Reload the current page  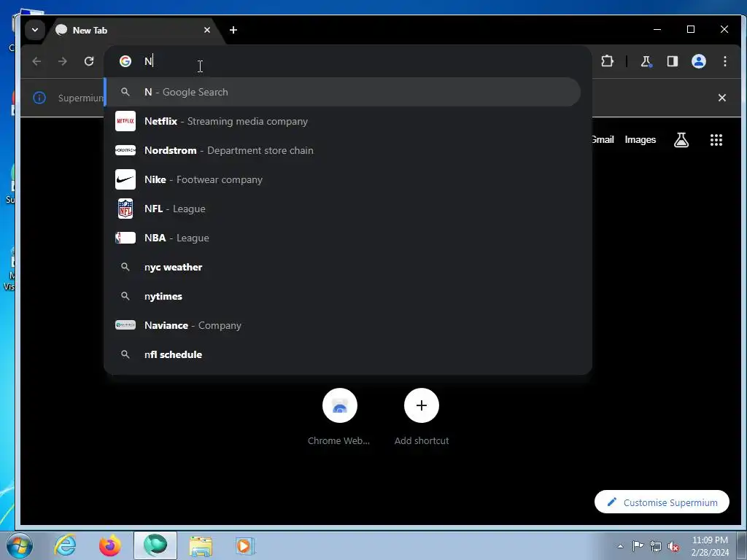tap(88, 61)
